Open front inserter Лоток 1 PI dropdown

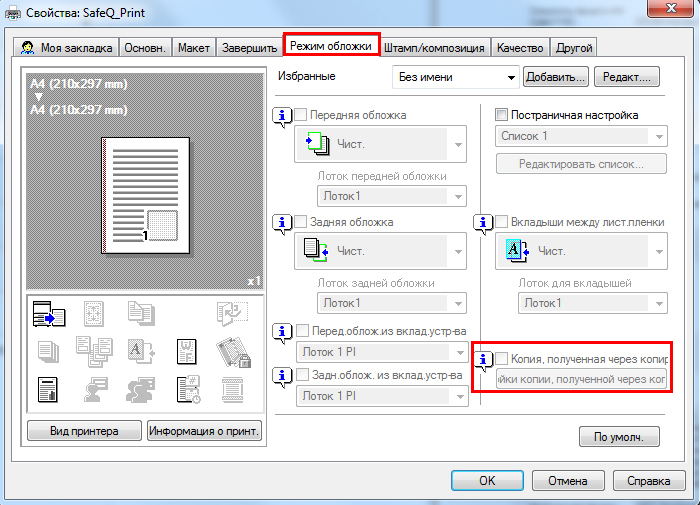click(x=383, y=352)
